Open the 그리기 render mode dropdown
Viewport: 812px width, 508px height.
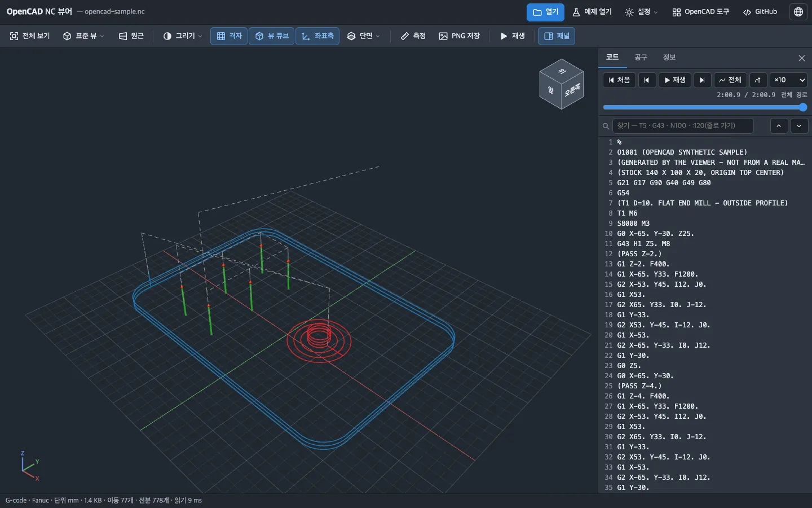(x=182, y=36)
